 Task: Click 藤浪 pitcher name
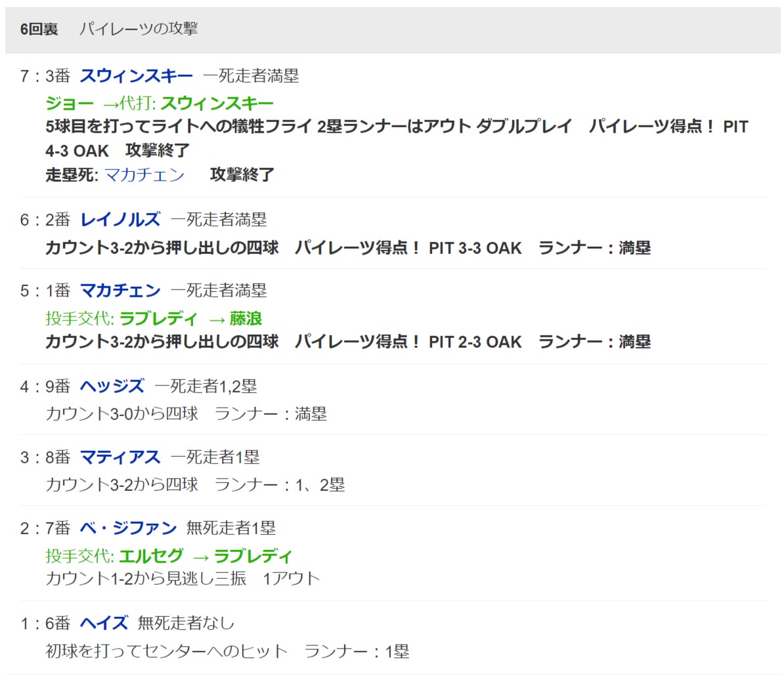click(246, 318)
